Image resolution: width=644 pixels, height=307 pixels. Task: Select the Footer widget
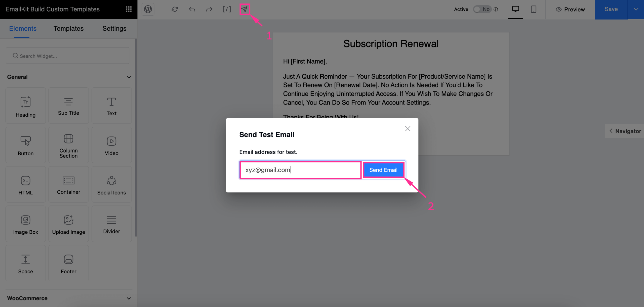[x=68, y=263]
